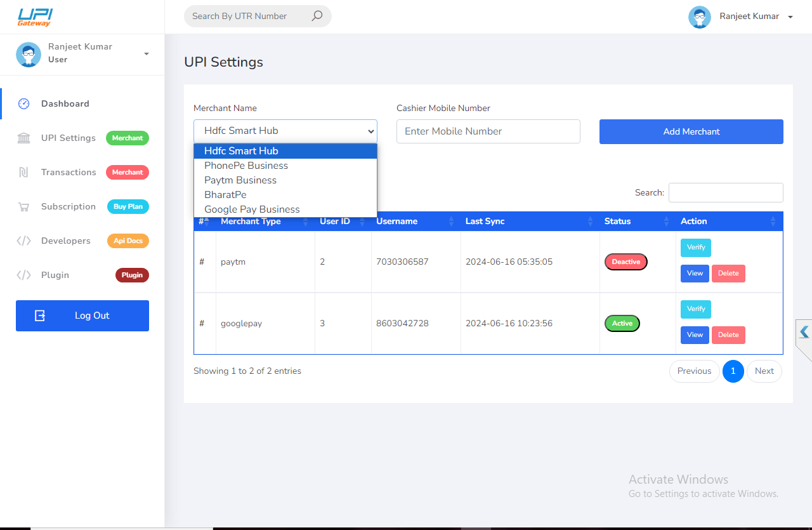Click the Api Docs badge
This screenshot has width=812, height=530.
coord(128,241)
